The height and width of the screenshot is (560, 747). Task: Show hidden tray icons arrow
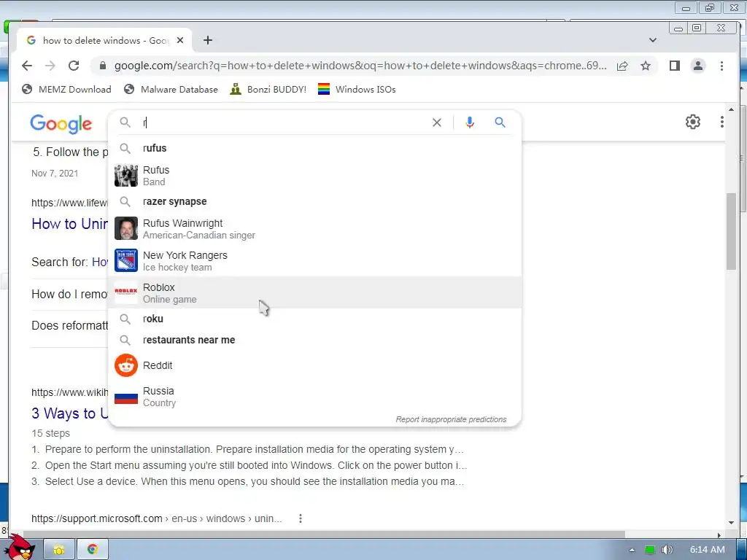[x=632, y=550]
